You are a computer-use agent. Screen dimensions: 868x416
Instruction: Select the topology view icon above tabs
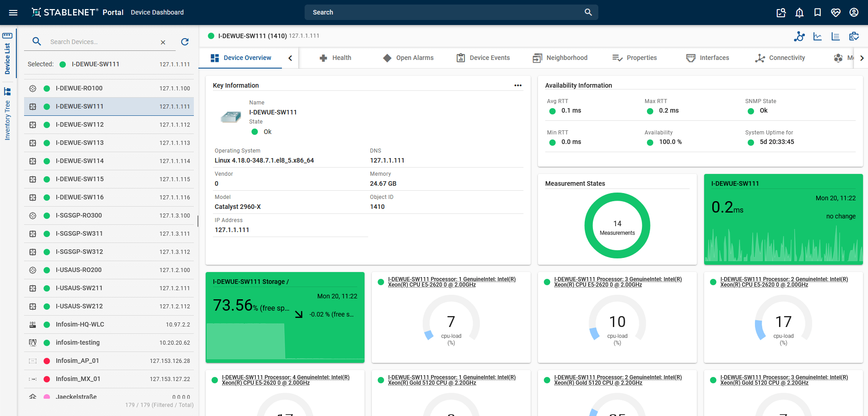click(x=799, y=36)
